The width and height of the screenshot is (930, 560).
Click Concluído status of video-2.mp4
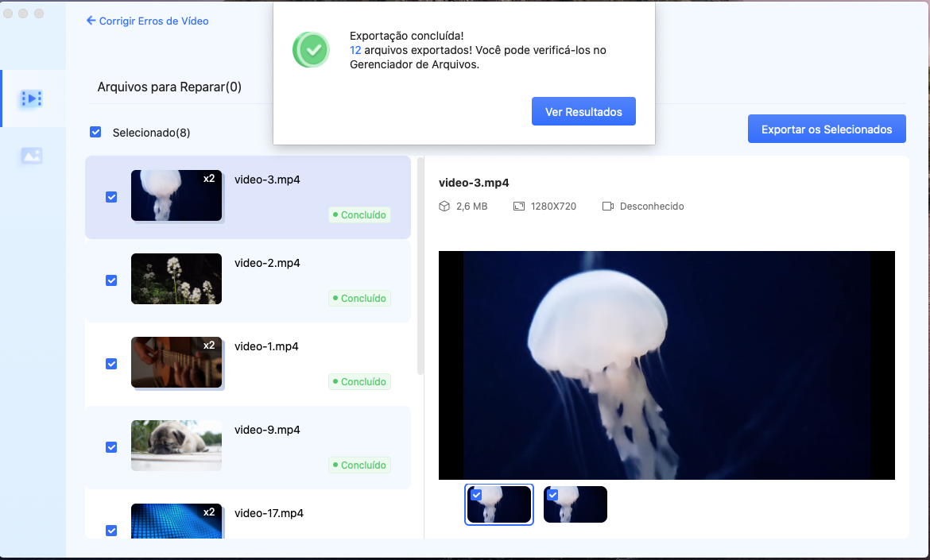[359, 299]
